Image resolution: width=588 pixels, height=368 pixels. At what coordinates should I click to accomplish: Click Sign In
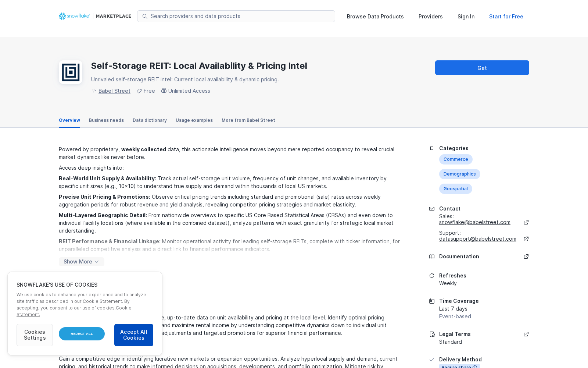(x=466, y=17)
